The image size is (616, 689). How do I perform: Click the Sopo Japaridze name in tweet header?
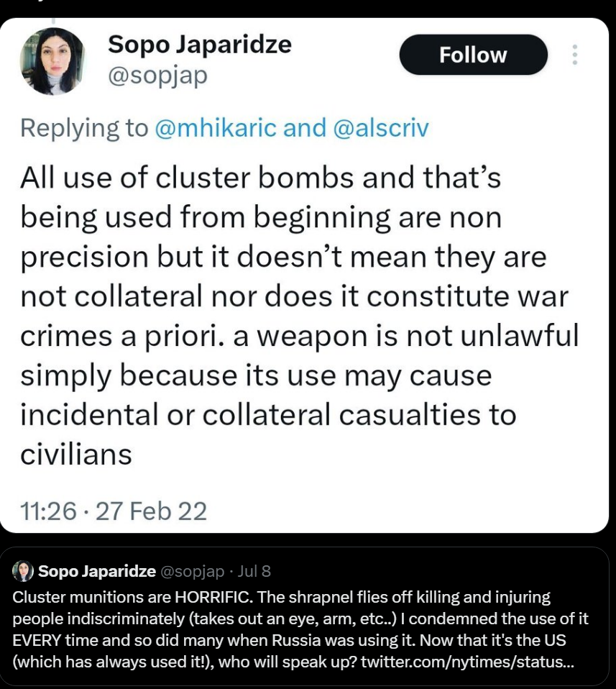[200, 45]
